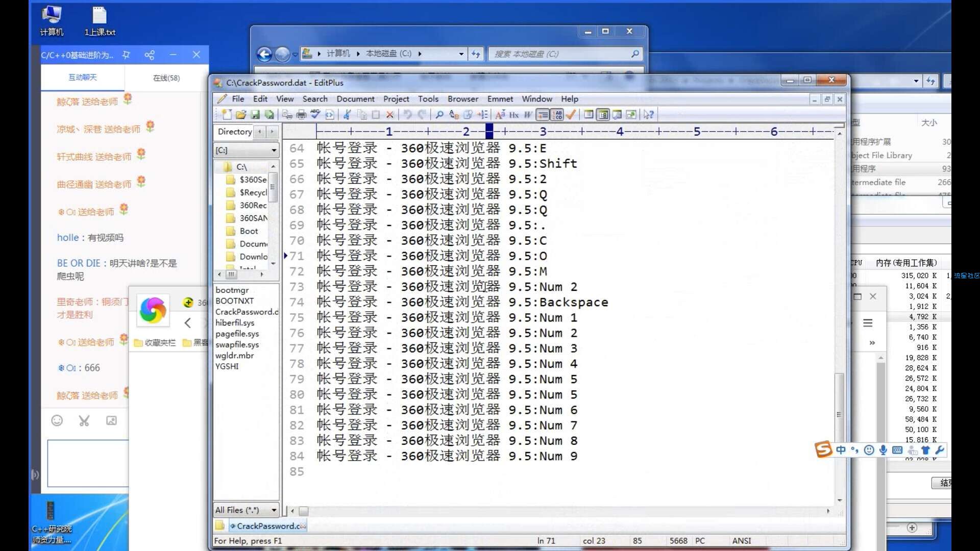Click the Sogou IME microphone icon
Image resolution: width=980 pixels, height=551 pixels.
tap(883, 450)
